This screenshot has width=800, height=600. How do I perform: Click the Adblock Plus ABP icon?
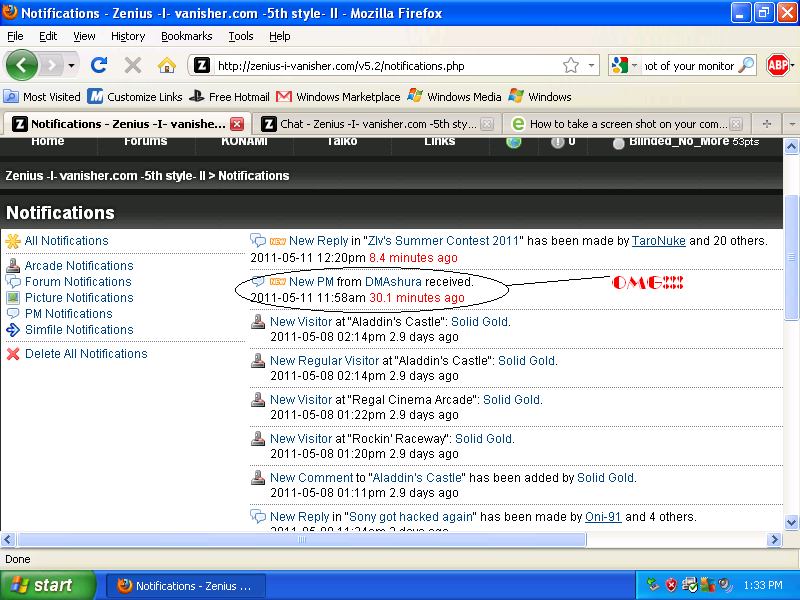click(x=777, y=65)
